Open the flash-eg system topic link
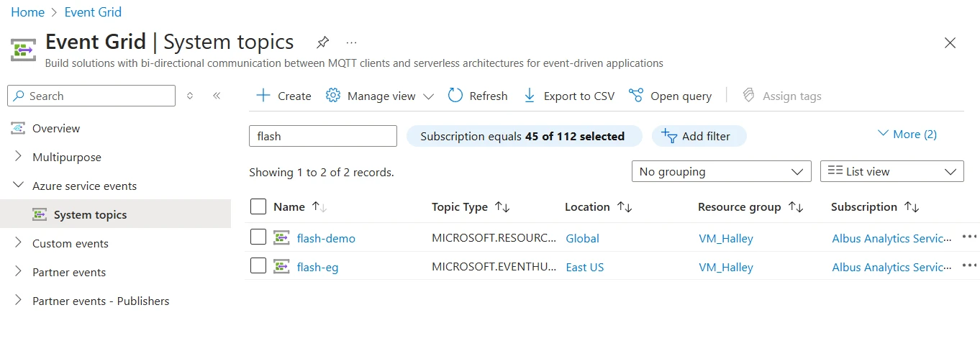Image resolution: width=980 pixels, height=346 pixels. coord(317,267)
